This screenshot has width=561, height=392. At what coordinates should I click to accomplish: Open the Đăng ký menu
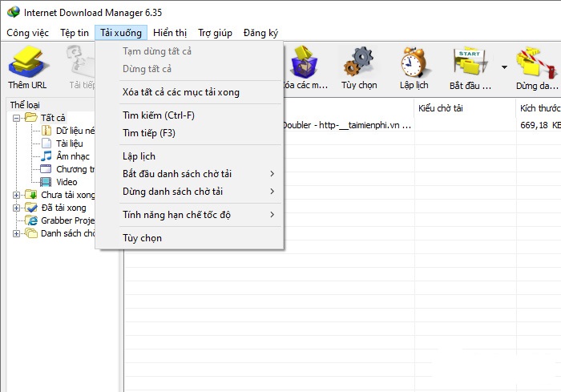[260, 33]
